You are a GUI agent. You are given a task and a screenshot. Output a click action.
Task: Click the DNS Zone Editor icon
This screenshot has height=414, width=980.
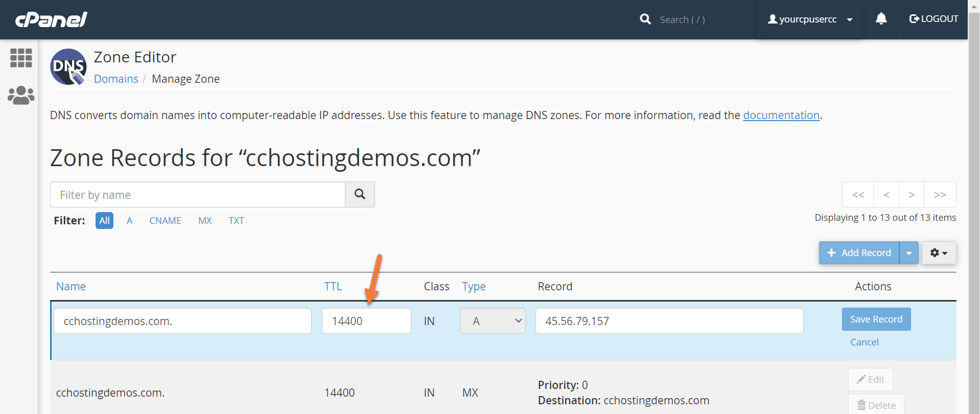click(x=68, y=67)
